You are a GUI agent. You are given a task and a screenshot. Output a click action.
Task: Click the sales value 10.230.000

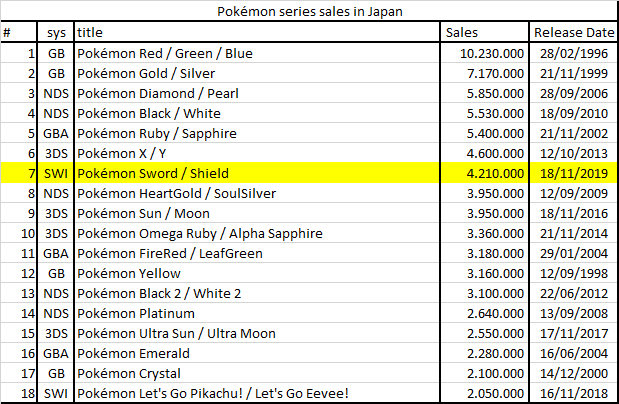[x=484, y=52]
